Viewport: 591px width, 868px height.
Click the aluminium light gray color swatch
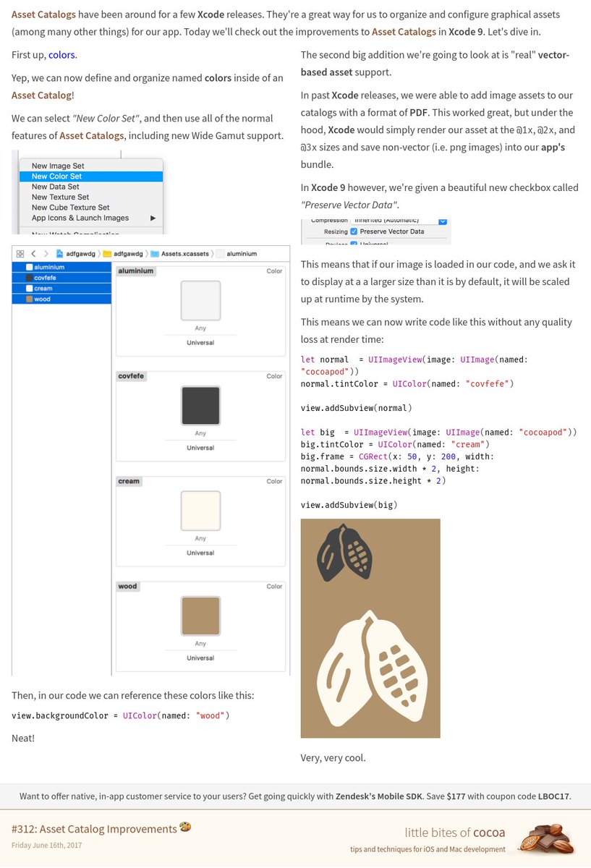tap(200, 300)
